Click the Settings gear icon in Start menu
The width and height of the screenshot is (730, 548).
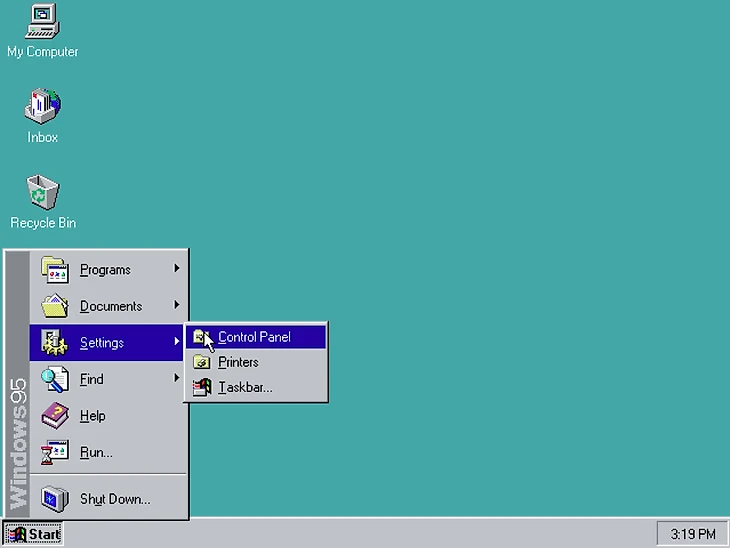click(55, 342)
